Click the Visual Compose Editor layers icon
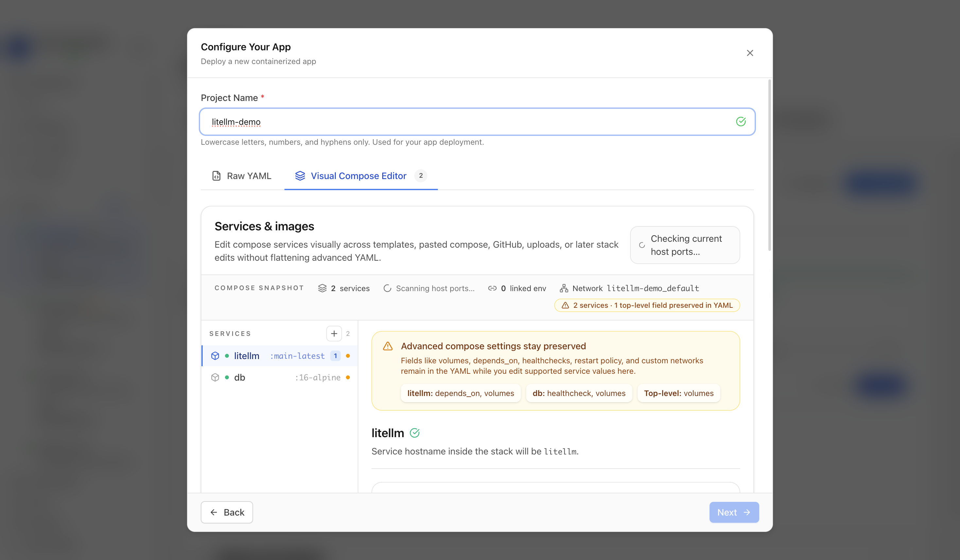This screenshot has width=960, height=560. (300, 176)
